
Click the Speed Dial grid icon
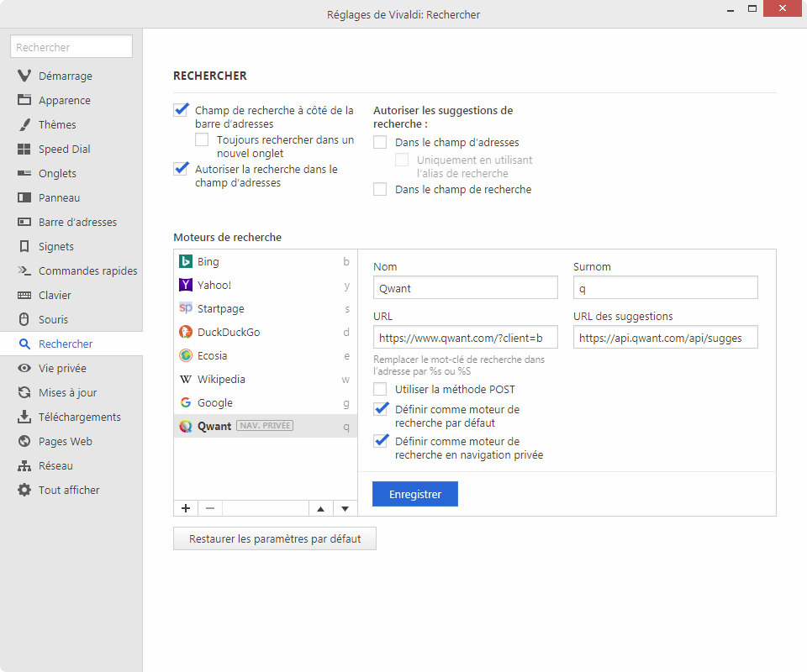pyautogui.click(x=24, y=150)
